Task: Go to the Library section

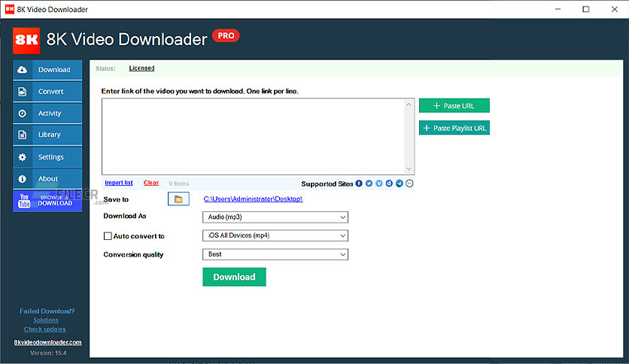Action: coord(47,135)
